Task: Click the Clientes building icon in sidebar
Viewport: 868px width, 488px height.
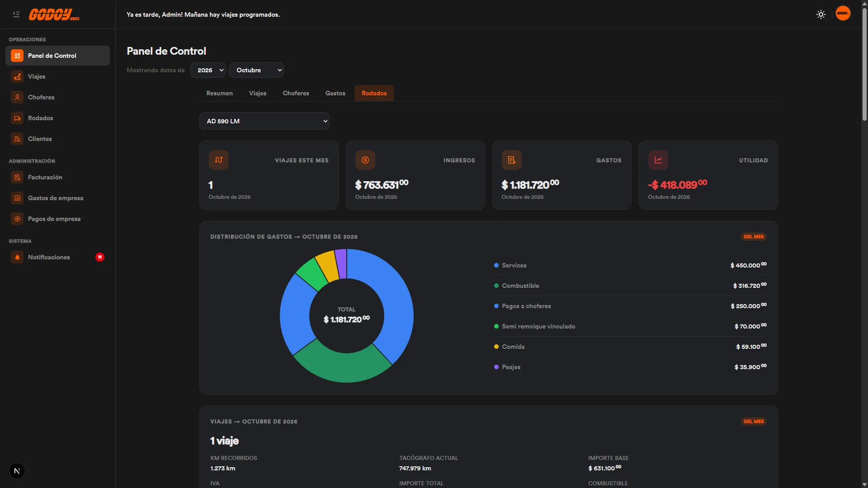Action: point(17,139)
